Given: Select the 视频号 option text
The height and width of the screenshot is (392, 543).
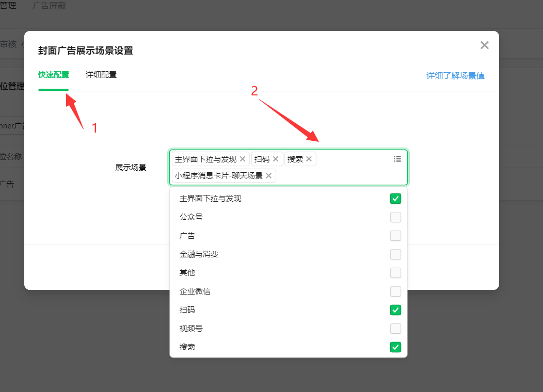Looking at the screenshot, I should coord(191,329).
